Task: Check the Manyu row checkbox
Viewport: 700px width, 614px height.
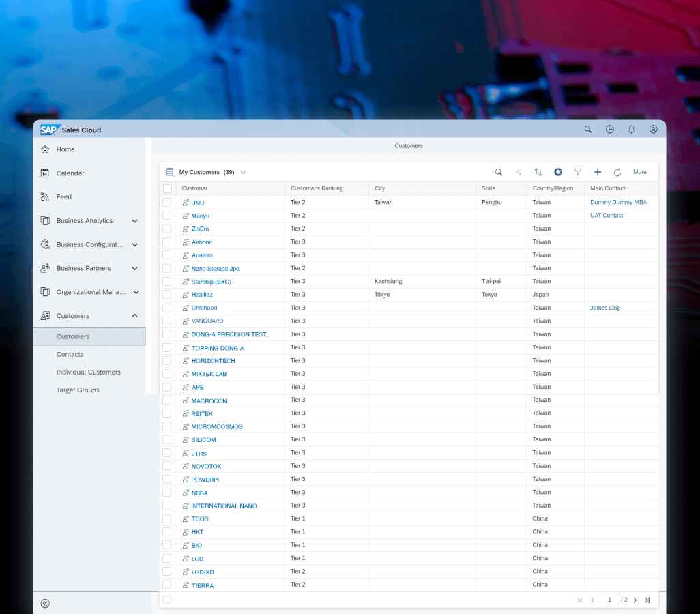Action: (x=167, y=215)
